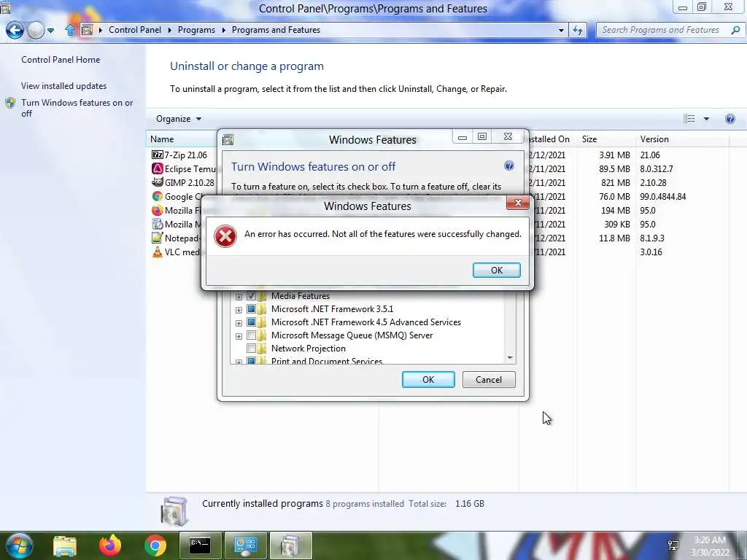The image size is (747, 560).
Task: Open Command Prompt taskbar button
Action: [200, 545]
